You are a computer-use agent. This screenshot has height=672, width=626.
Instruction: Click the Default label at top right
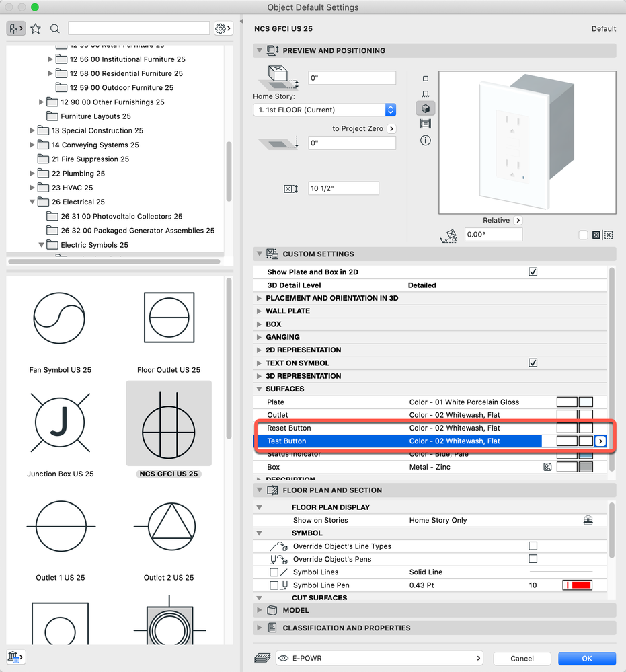click(604, 29)
